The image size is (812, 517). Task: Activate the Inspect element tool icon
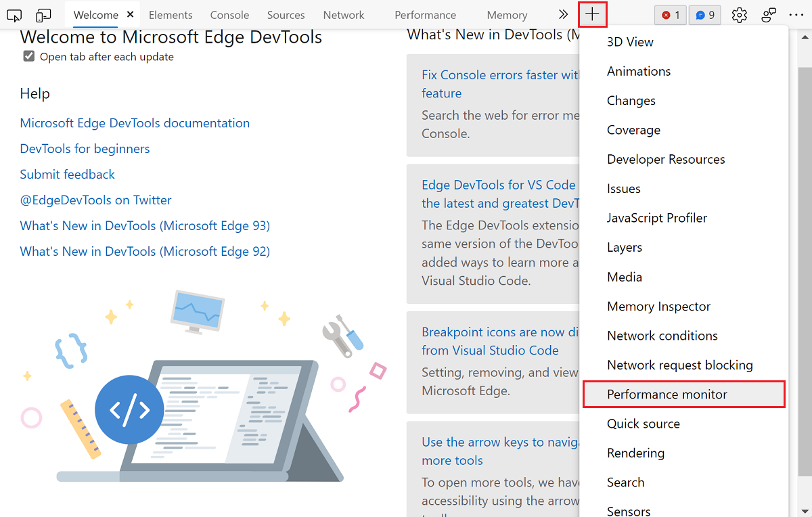[x=14, y=15]
